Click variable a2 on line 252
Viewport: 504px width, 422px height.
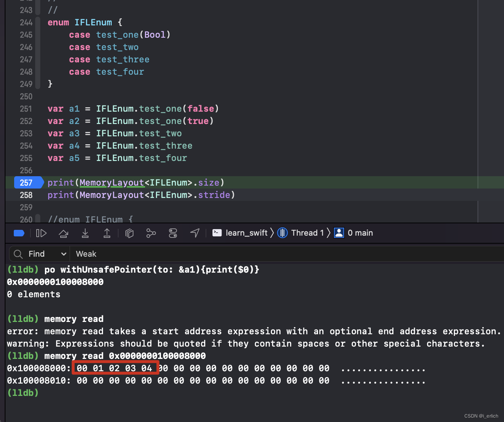point(74,121)
